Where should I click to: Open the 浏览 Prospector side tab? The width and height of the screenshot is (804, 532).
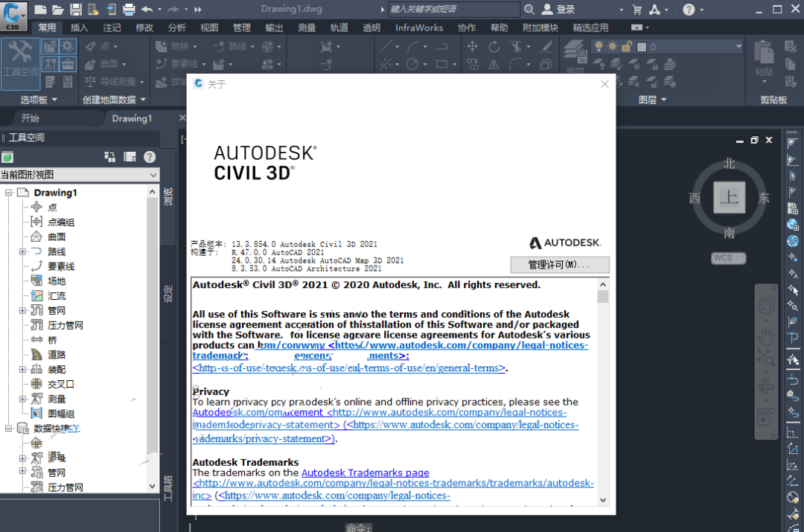pyautogui.click(x=167, y=197)
